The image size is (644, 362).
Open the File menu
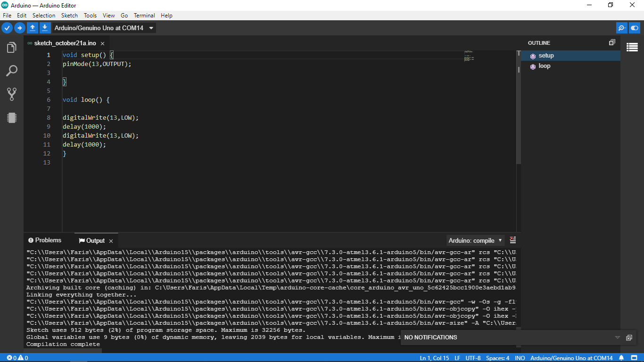point(7,16)
